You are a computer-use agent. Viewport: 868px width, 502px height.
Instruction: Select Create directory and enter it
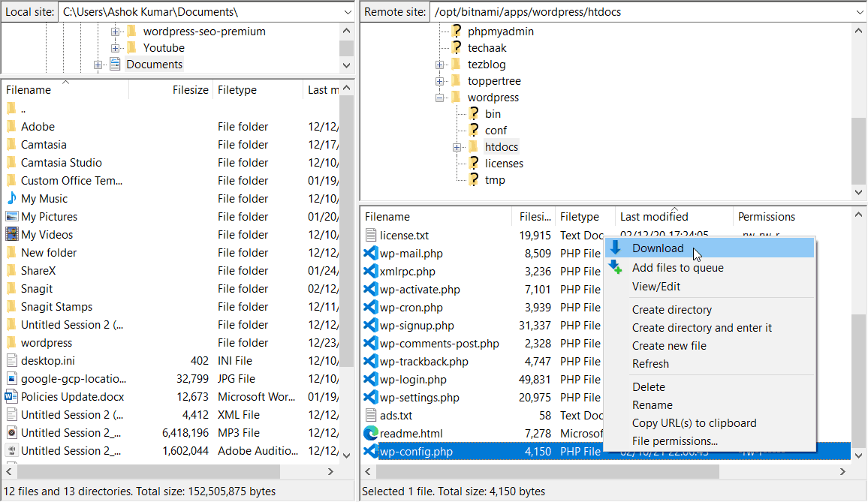[710, 328]
